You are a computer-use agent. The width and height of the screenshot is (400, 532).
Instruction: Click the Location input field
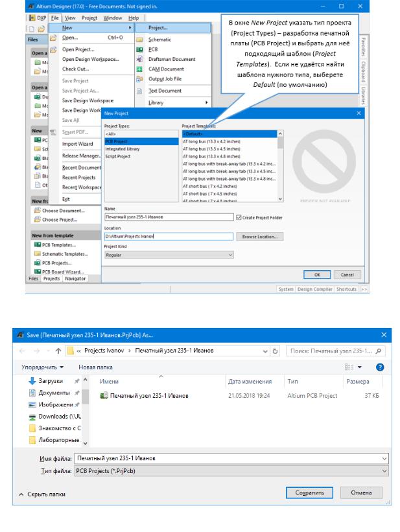pos(169,236)
